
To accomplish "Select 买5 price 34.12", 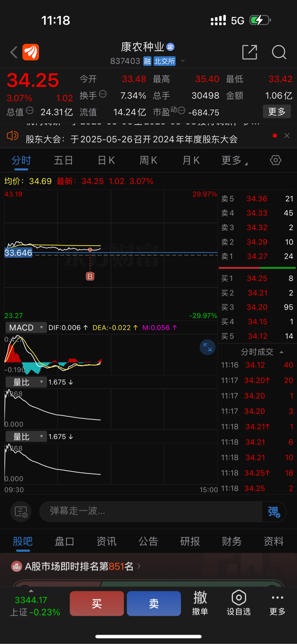I will point(257,336).
